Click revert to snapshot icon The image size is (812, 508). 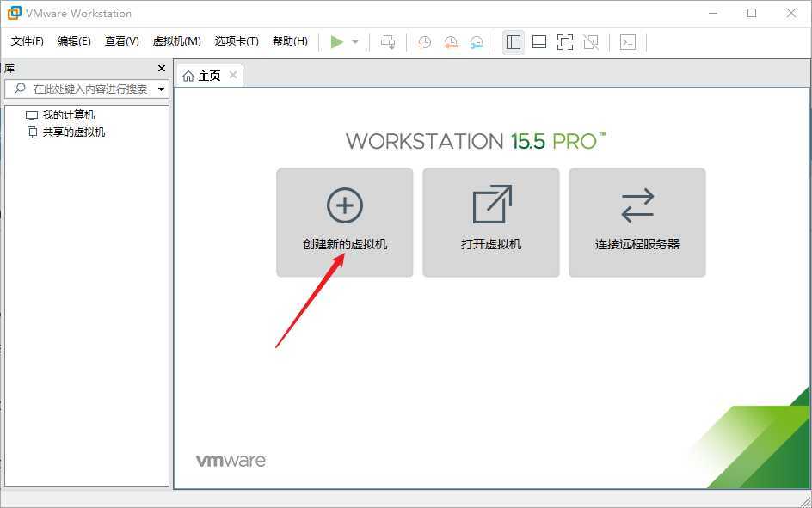[x=451, y=42]
